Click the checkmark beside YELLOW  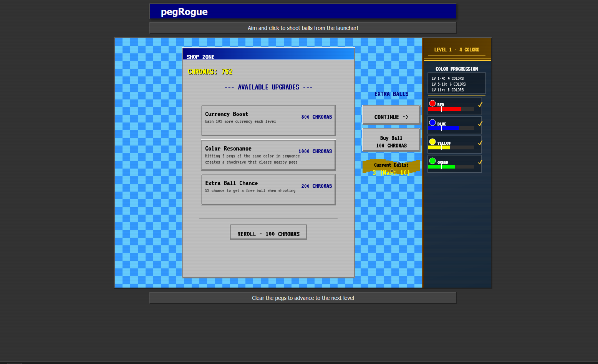480,143
